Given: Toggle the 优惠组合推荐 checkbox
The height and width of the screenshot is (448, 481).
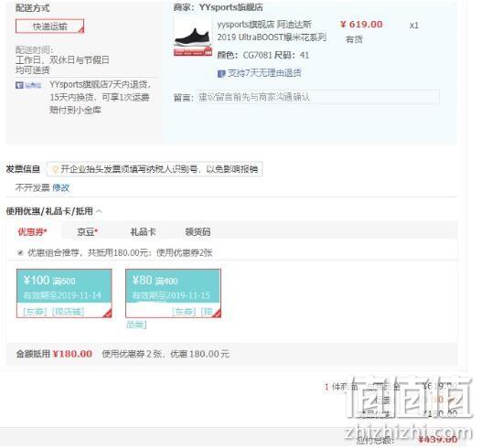Looking at the screenshot, I should click(x=20, y=252).
